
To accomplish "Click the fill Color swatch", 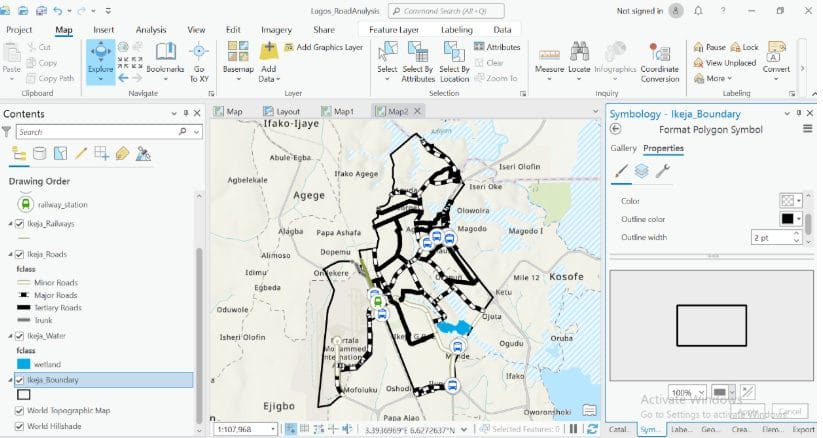I will [788, 201].
